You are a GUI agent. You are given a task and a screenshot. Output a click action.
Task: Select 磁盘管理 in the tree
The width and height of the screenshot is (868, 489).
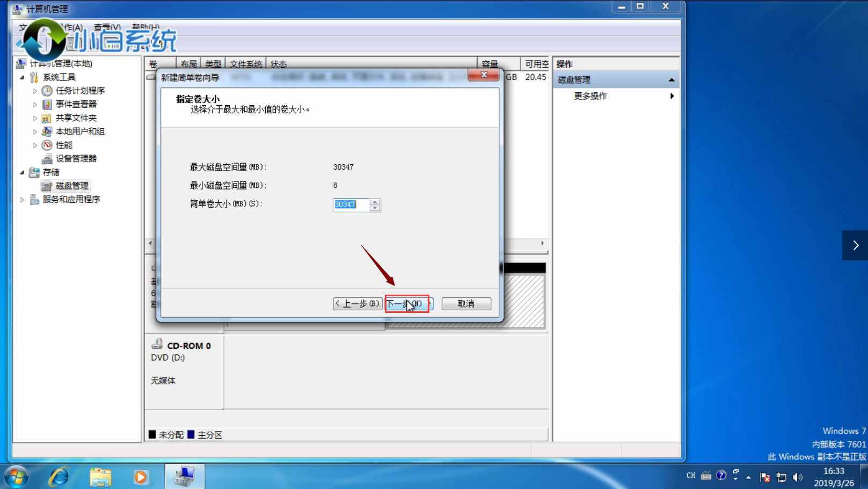[x=72, y=186]
